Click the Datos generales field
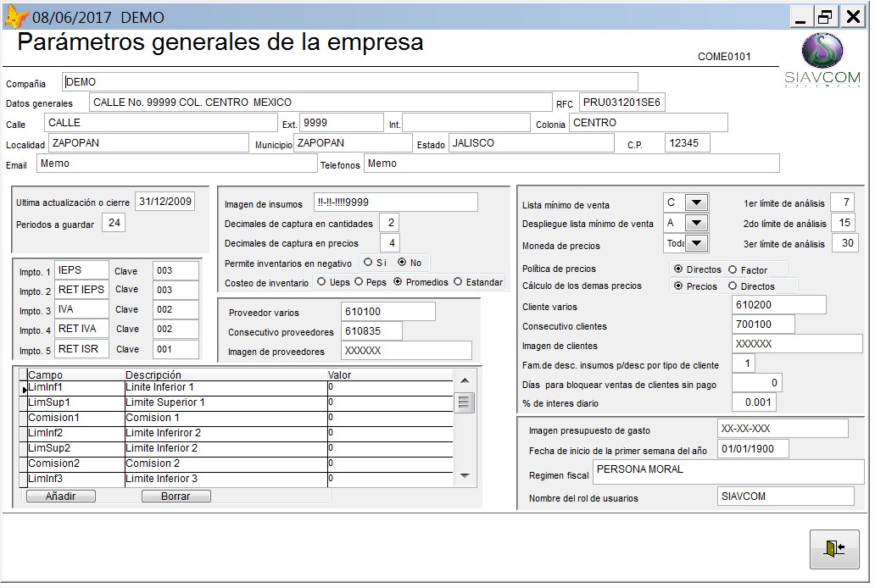The height and width of the screenshot is (588, 875). 320,103
